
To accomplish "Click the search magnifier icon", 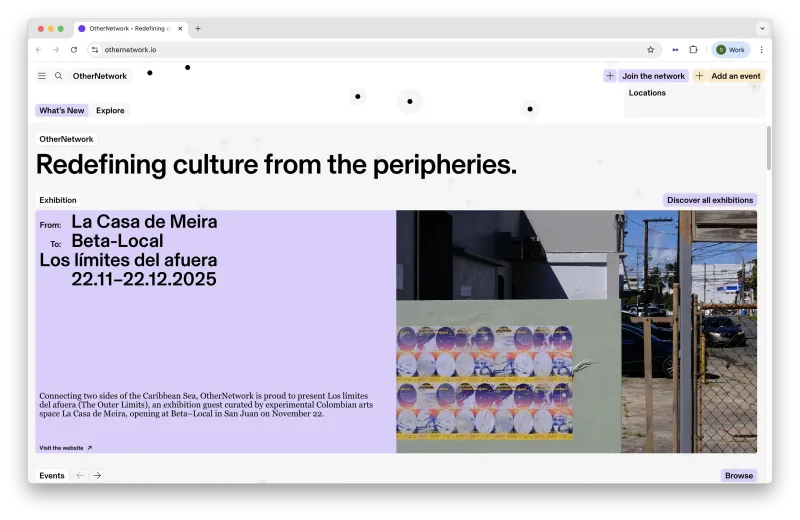I will coord(59,76).
